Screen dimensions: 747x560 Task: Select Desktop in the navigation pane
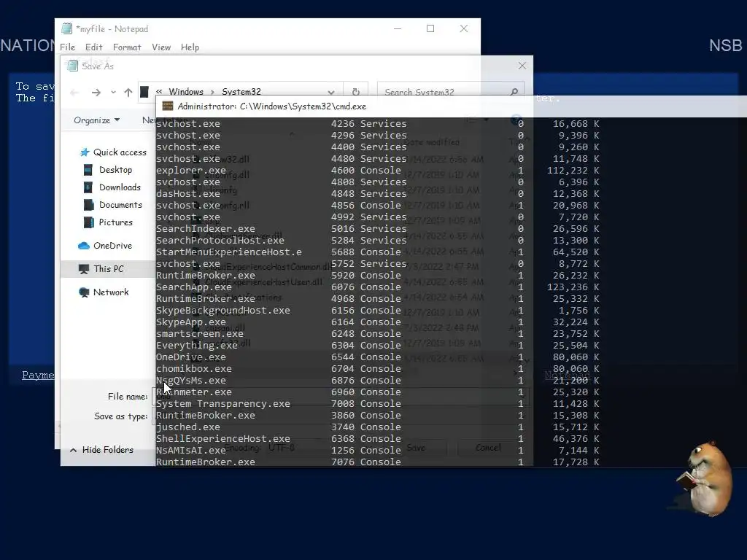pyautogui.click(x=115, y=169)
